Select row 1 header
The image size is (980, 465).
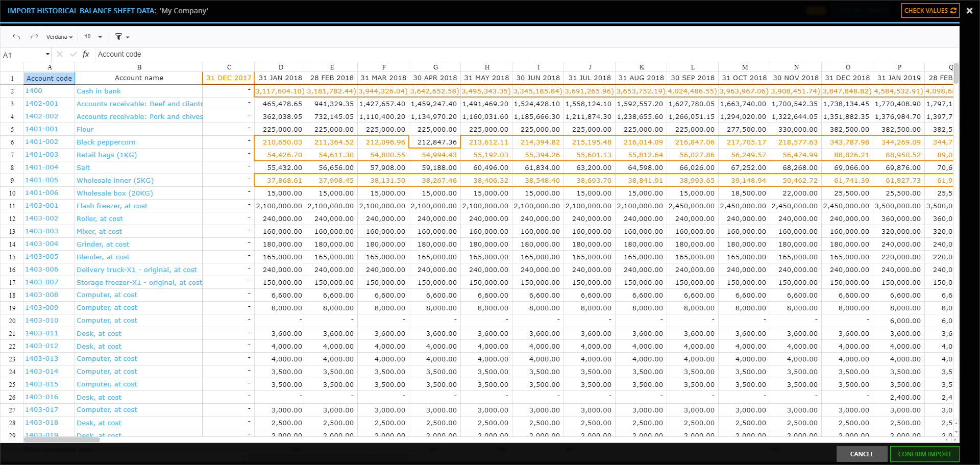12,78
